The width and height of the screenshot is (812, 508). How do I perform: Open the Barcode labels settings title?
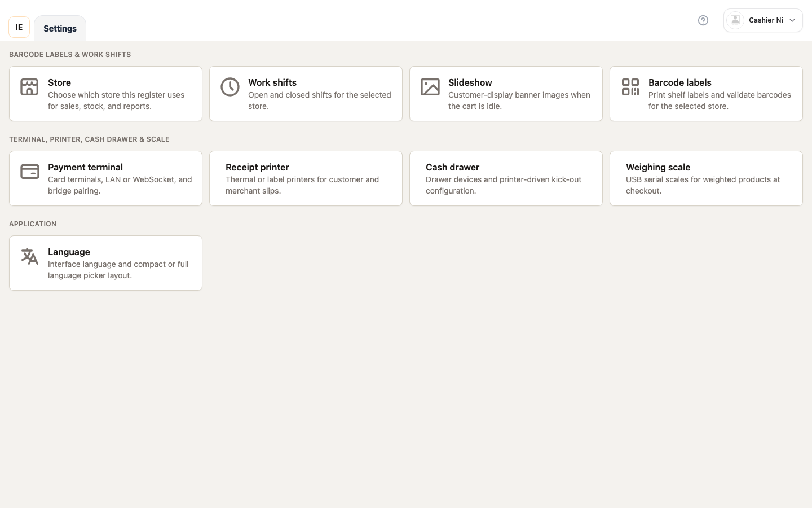[680, 82]
